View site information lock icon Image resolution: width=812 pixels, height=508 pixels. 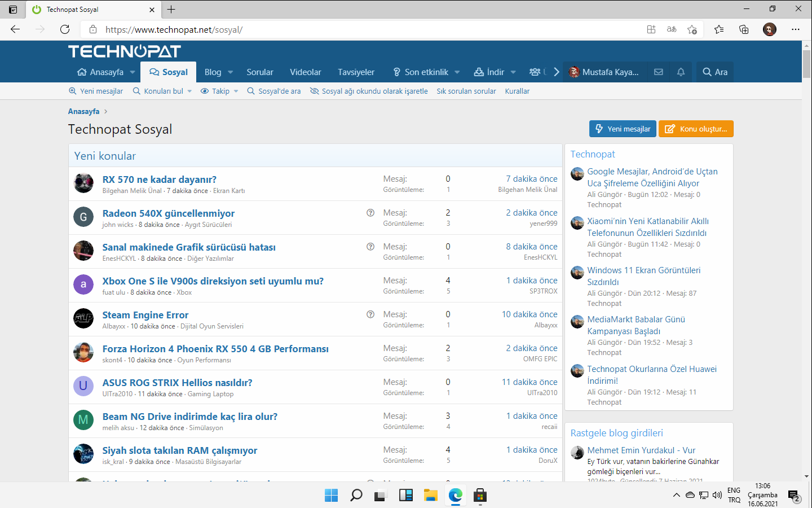pos(94,29)
